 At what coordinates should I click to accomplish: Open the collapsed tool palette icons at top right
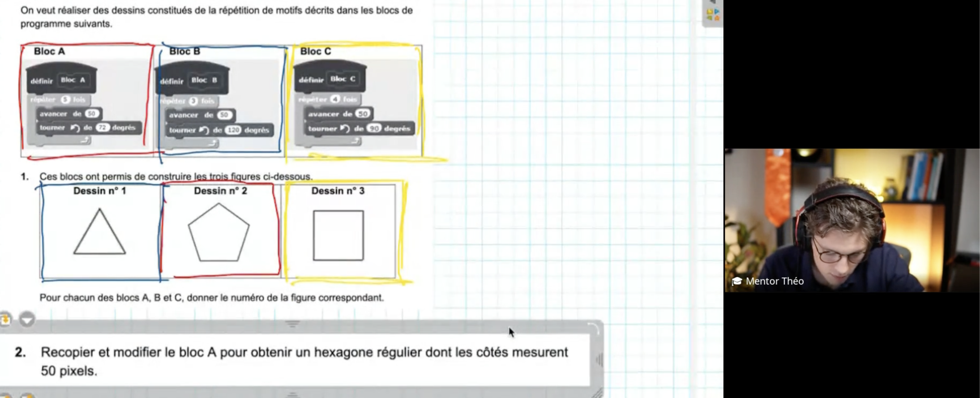click(713, 15)
